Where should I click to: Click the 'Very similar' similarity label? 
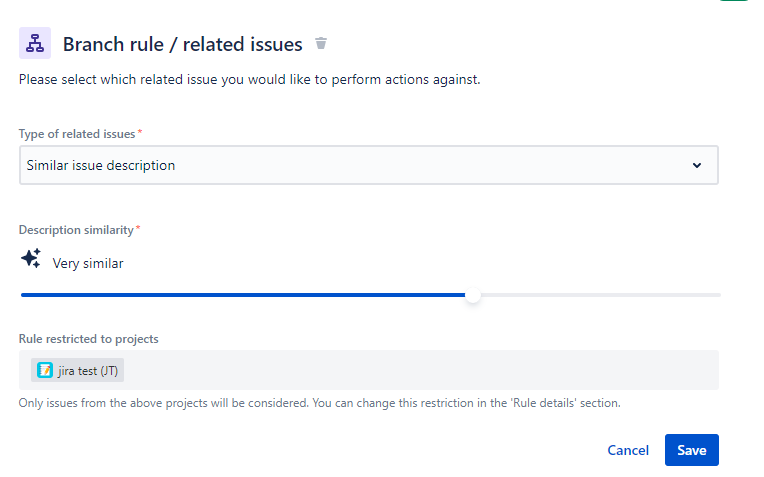(88, 264)
